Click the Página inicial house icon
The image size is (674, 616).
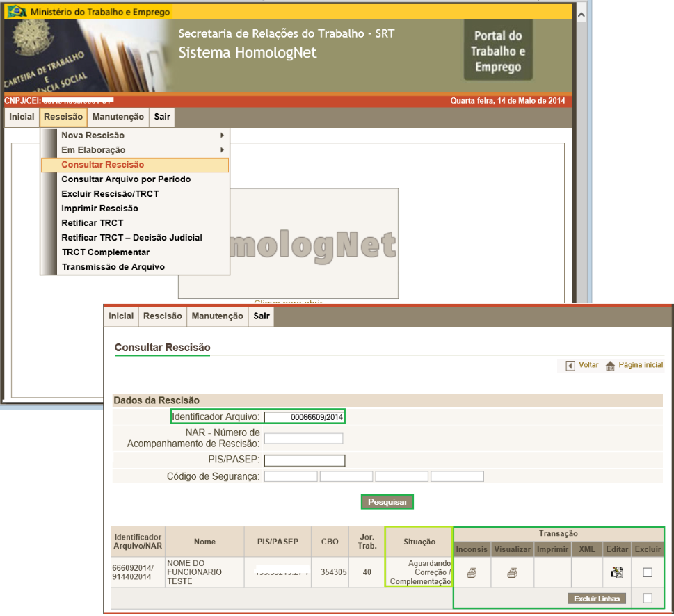click(610, 366)
